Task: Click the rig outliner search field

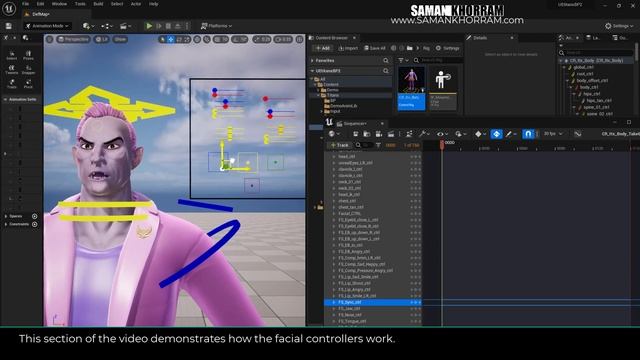Action: [597, 53]
